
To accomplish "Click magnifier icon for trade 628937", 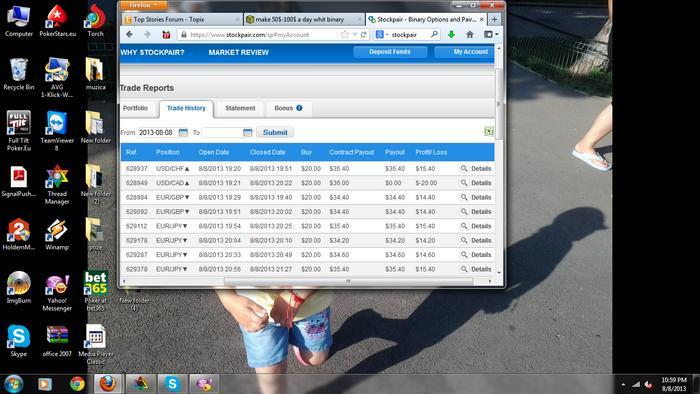I will click(464, 169).
